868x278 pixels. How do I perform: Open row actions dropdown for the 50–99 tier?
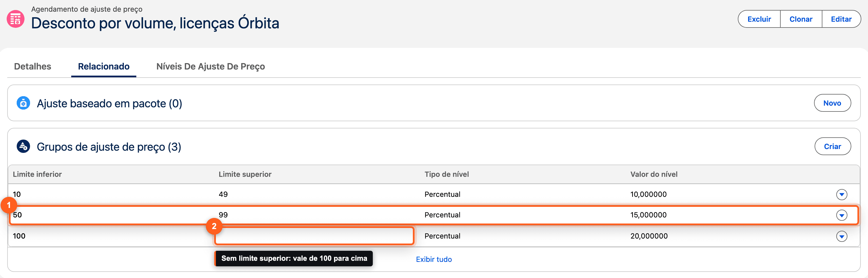(841, 215)
